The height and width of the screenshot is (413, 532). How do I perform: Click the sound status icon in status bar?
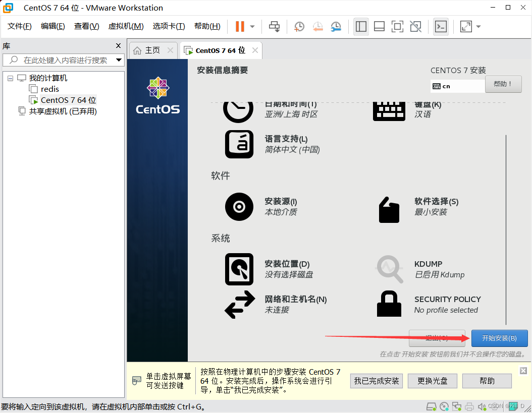click(x=481, y=405)
